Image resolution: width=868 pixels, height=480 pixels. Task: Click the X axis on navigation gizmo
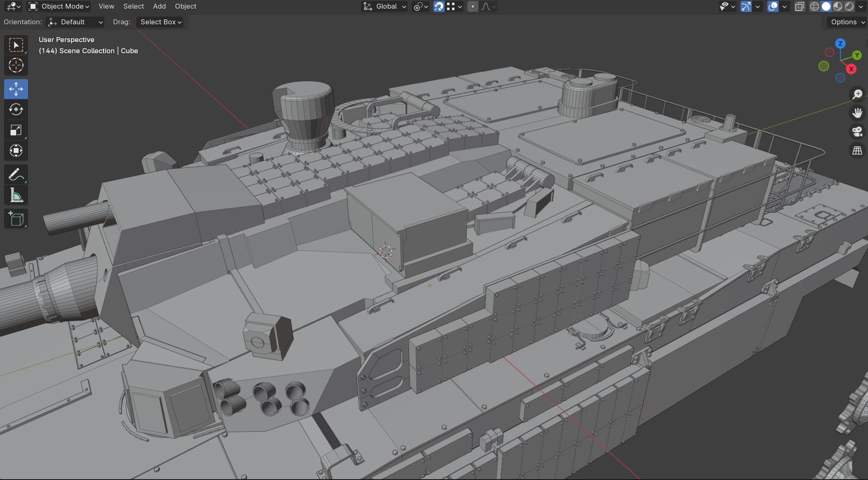point(851,69)
